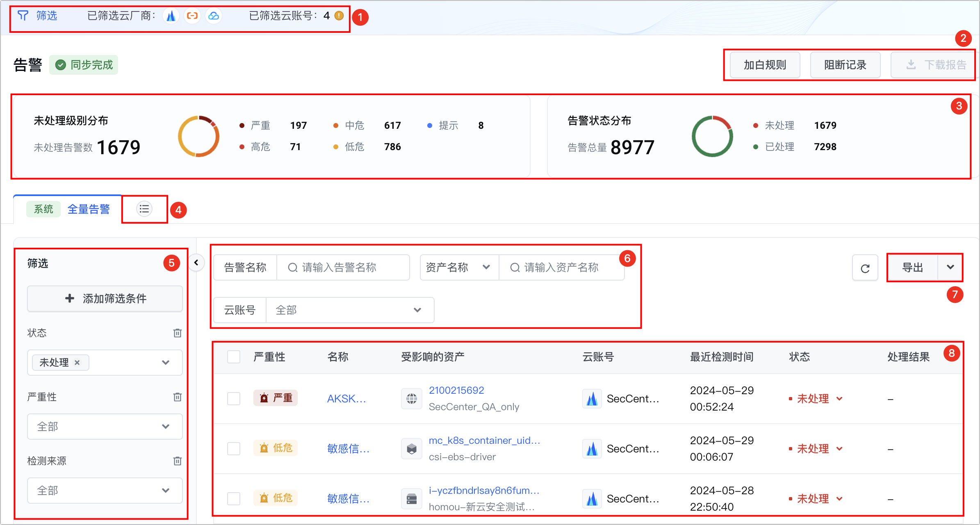This screenshot has width=980, height=525.
Task: Click the server asset icon for i-yczfbndrlsay8n6fum
Action: (412, 498)
